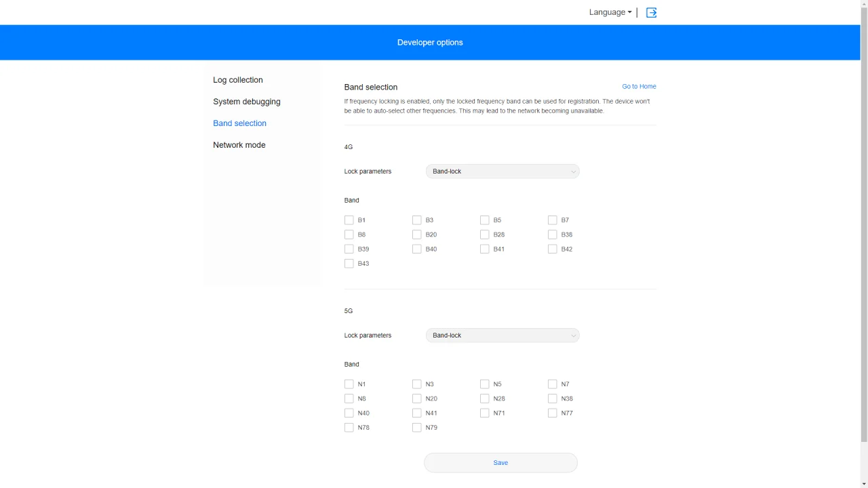Check the N20 5G band option
This screenshot has width=868, height=488.
416,399
